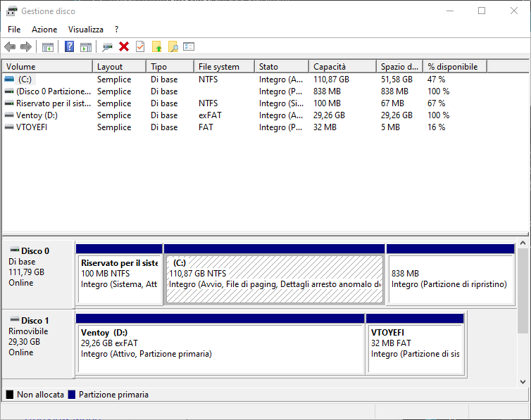Select the (C:) 110,87 GB NTFS partition block
Image resolution: width=531 pixels, height=420 pixels.
[275, 274]
